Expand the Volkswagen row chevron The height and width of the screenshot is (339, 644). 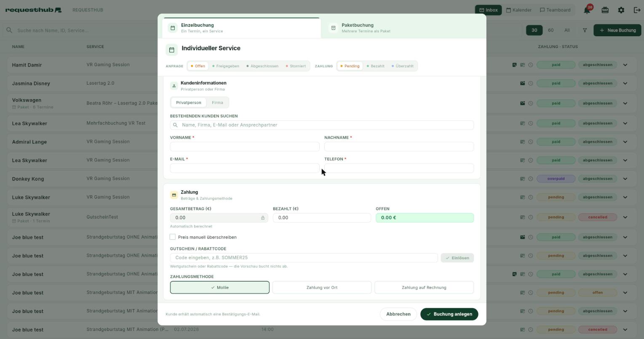(x=625, y=103)
